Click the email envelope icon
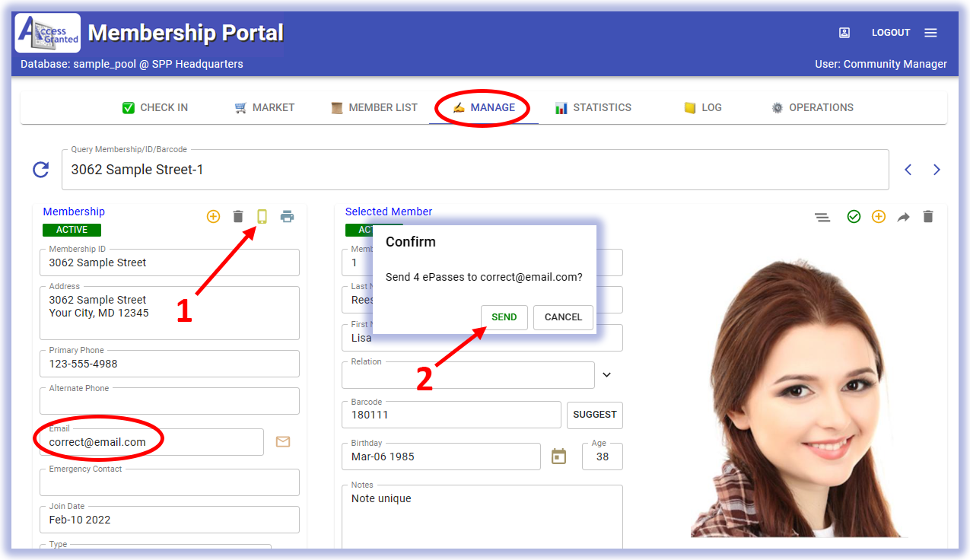Image resolution: width=970 pixels, height=560 pixels. pos(283,441)
